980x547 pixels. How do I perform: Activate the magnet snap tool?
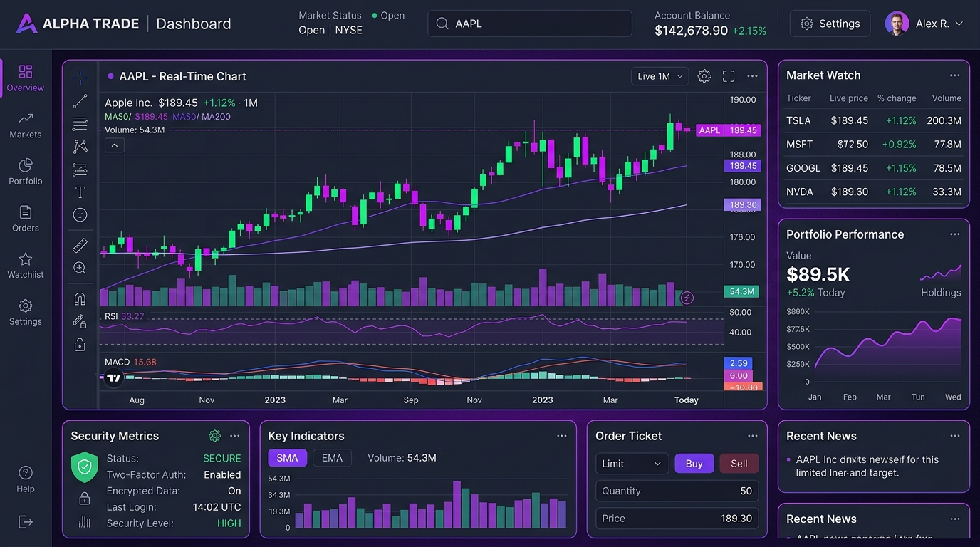[80, 298]
